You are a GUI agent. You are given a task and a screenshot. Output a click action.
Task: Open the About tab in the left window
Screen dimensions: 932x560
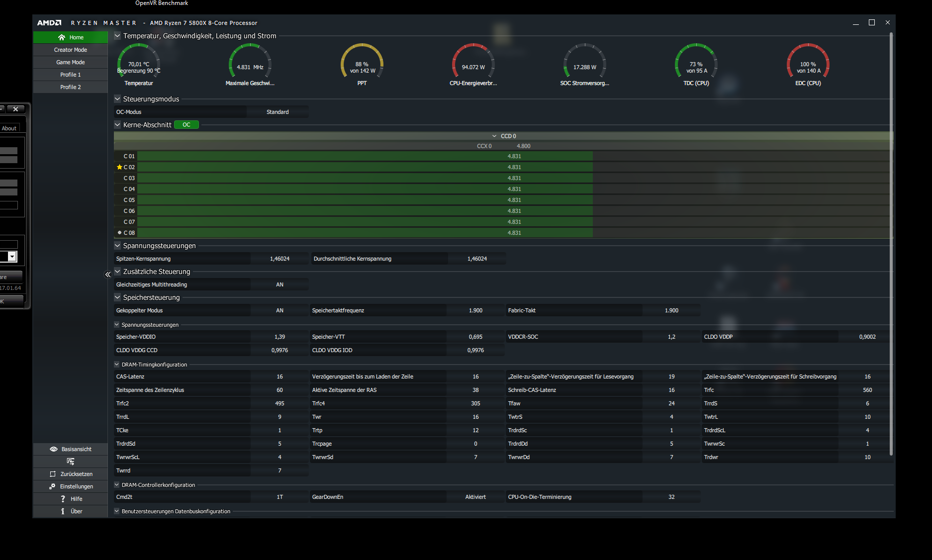coord(9,128)
